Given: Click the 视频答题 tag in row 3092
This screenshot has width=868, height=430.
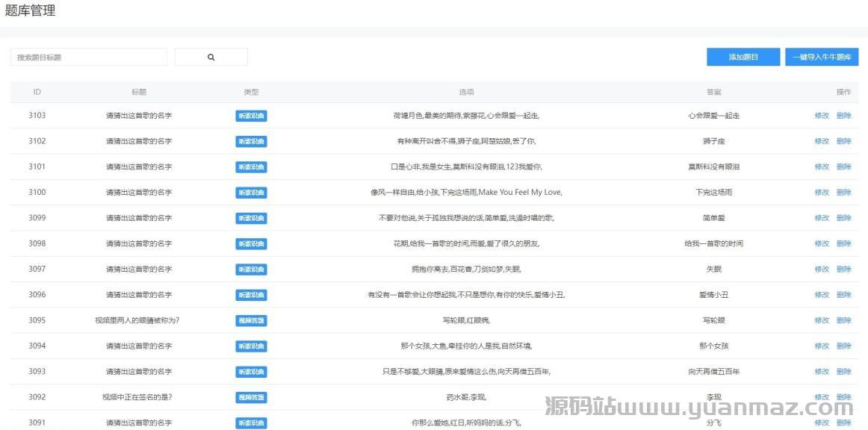Looking at the screenshot, I should click(x=251, y=397).
